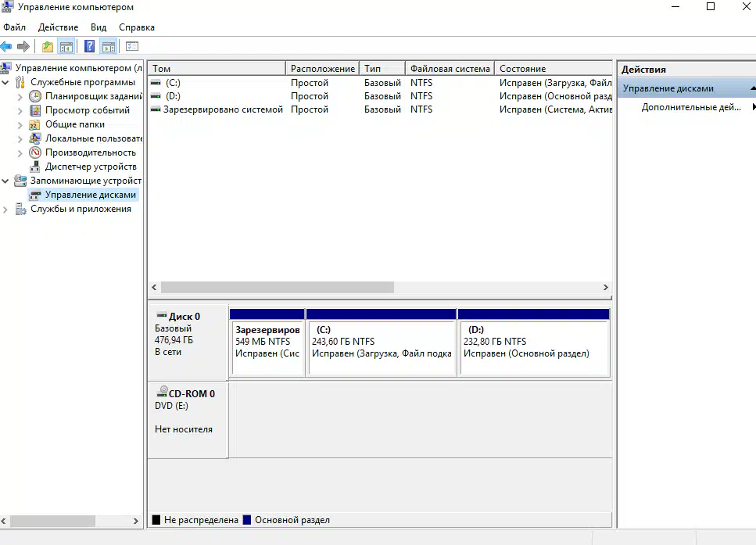Click the blue Back arrow in toolbar
756x545 pixels.
[x=6, y=47]
